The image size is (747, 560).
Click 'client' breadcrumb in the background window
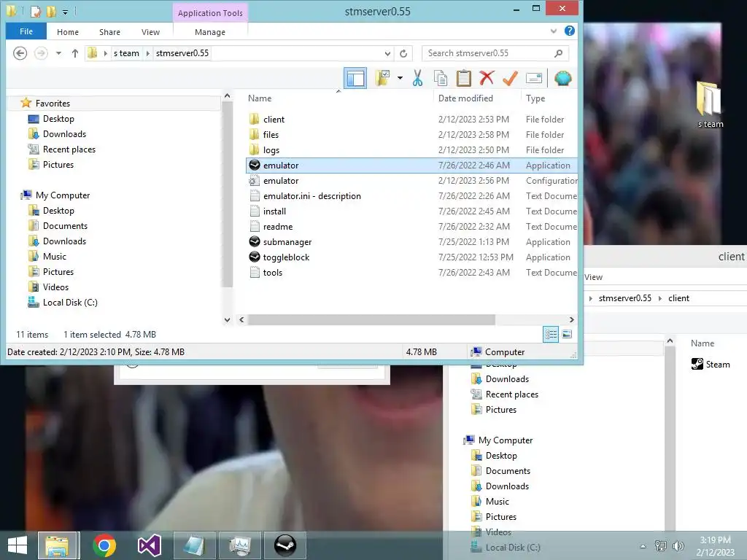pyautogui.click(x=678, y=298)
